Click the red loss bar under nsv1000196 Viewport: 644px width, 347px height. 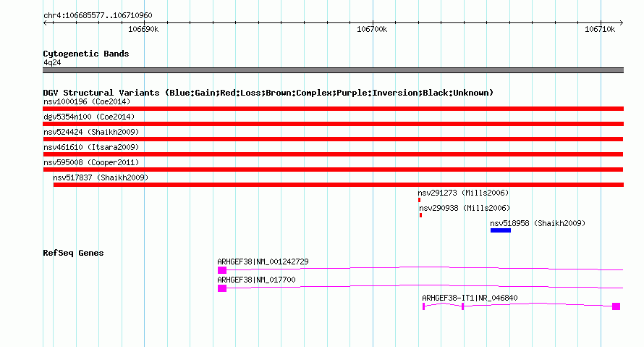point(333,109)
